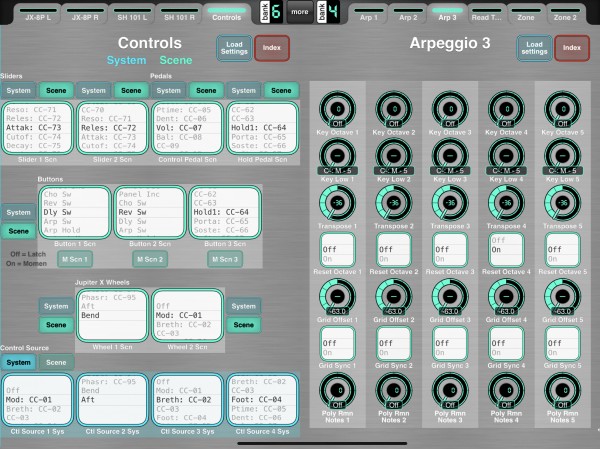The width and height of the screenshot is (600, 449).
Task: Open the Button 1 Scn picker list
Action: coord(75,212)
